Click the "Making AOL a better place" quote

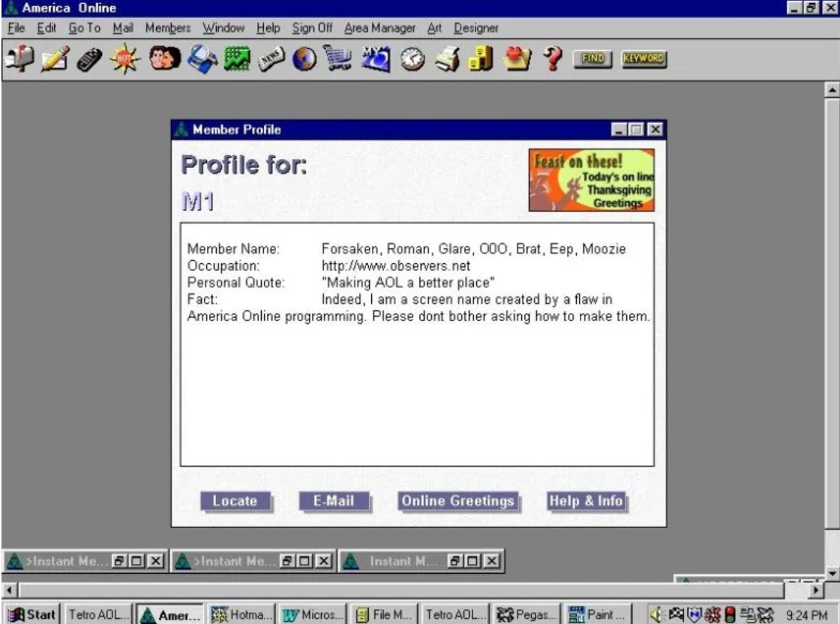408,283
